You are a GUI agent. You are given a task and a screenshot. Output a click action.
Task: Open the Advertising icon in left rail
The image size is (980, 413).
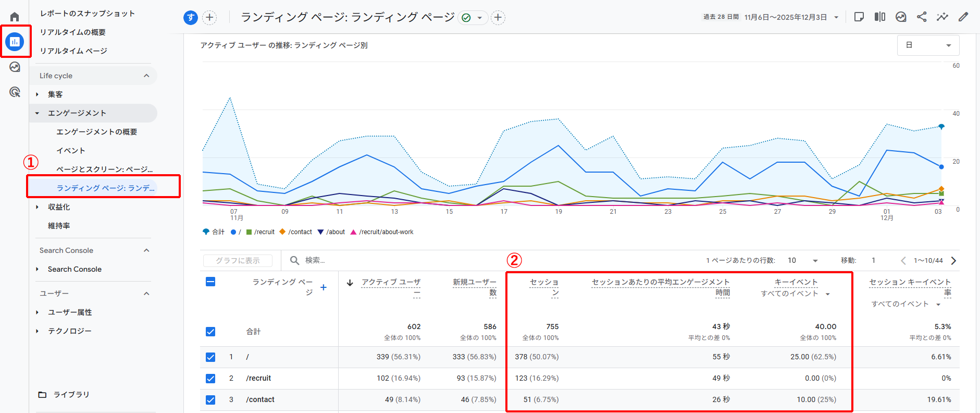[x=15, y=92]
